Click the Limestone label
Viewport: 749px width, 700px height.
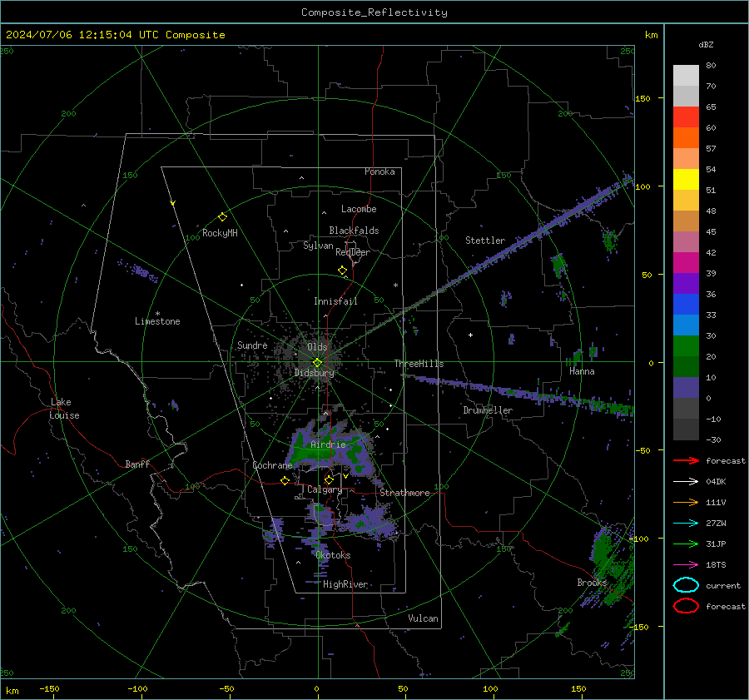[x=157, y=321]
